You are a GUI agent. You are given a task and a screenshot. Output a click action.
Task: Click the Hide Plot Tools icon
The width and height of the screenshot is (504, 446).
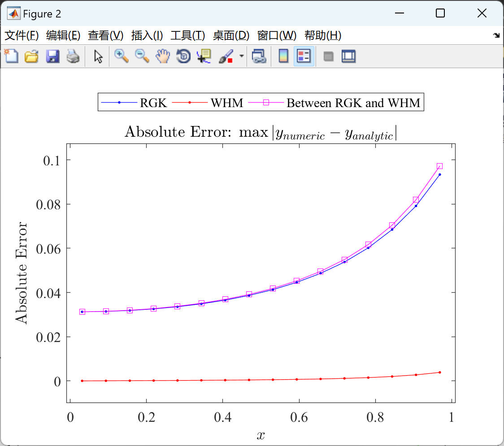pyautogui.click(x=328, y=56)
